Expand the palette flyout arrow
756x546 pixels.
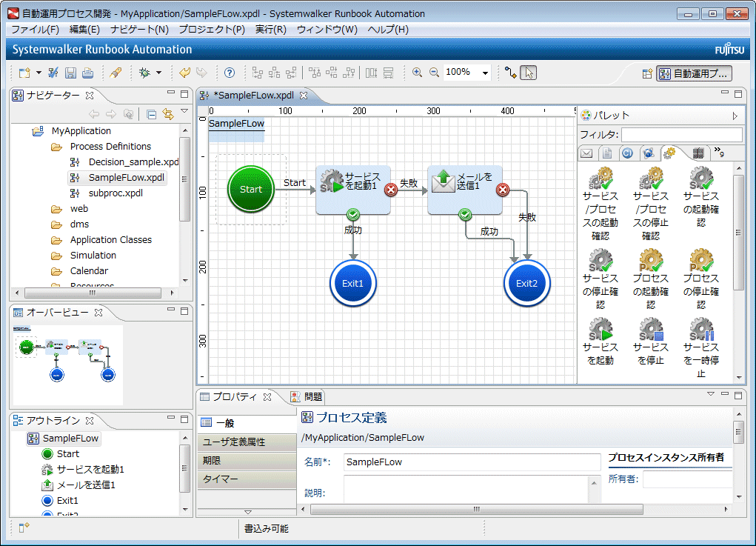point(735,116)
